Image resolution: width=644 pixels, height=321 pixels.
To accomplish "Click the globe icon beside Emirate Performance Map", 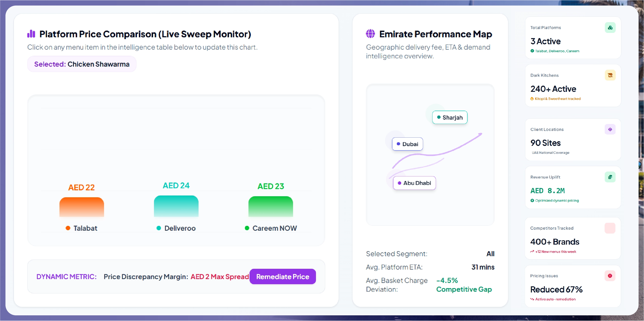I will [370, 34].
